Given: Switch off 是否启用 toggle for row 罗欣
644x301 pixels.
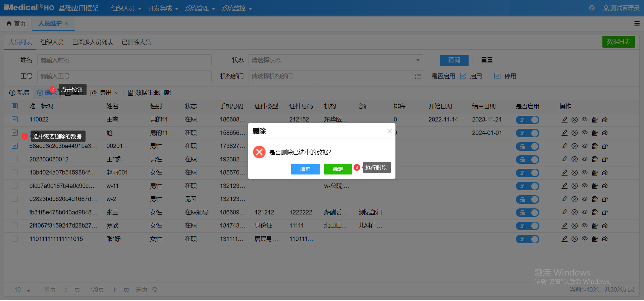Looking at the screenshot, I should coord(528,226).
